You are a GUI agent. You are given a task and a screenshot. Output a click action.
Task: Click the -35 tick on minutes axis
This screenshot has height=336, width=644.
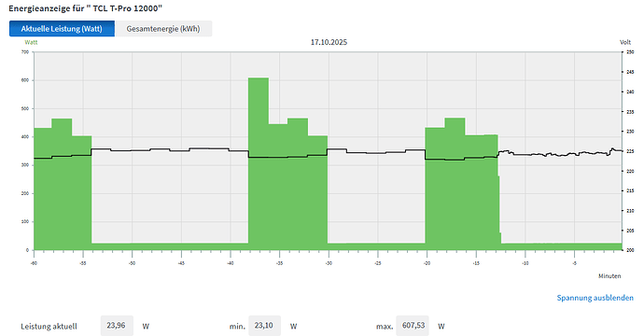click(279, 263)
